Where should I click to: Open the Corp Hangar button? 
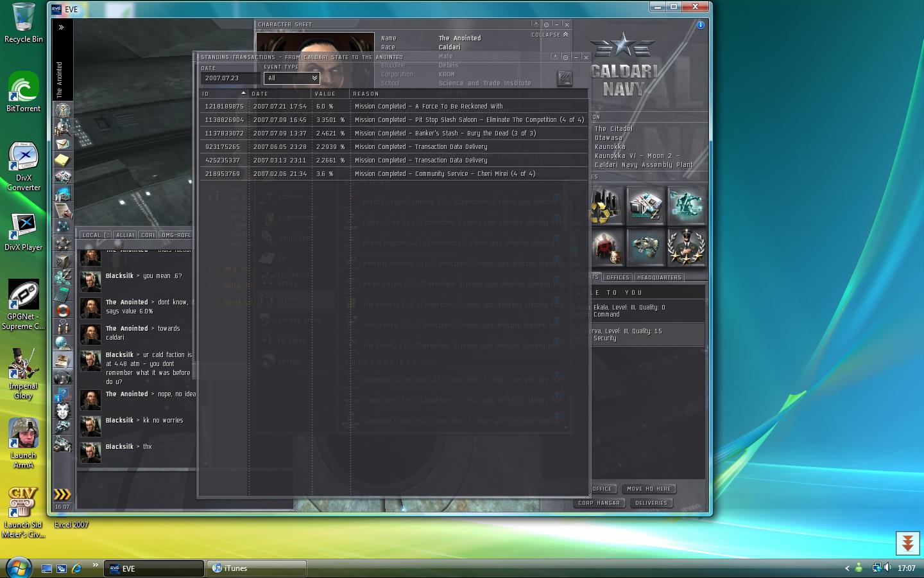click(599, 503)
